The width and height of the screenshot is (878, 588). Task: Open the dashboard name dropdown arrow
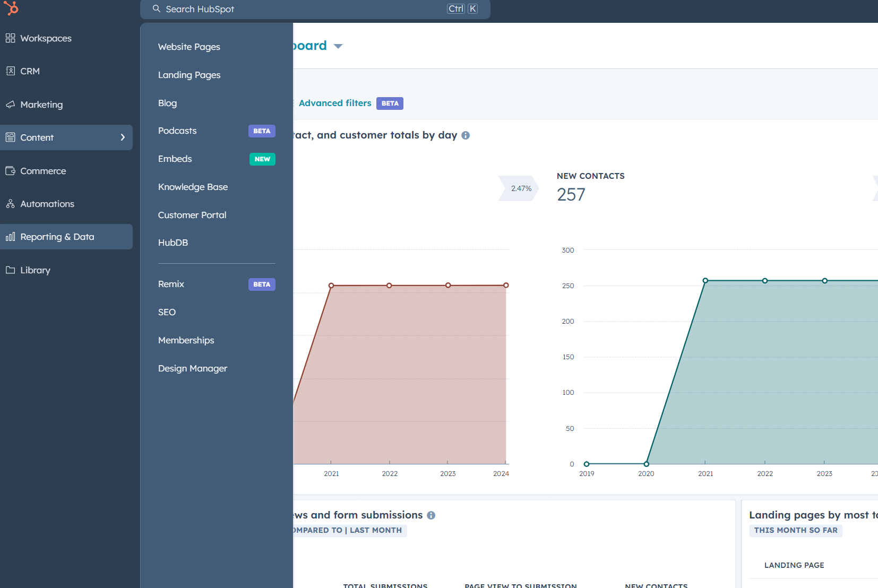338,47
